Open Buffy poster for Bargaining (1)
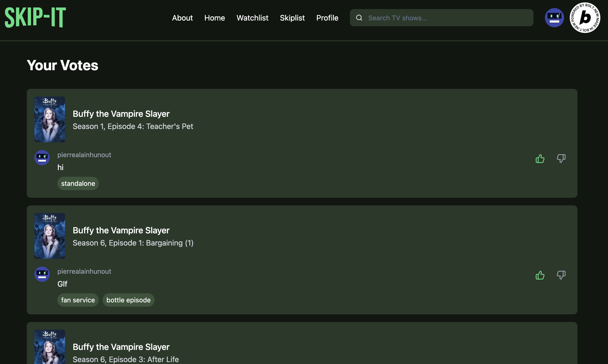Screen dimensions: 608x364 coord(49,236)
